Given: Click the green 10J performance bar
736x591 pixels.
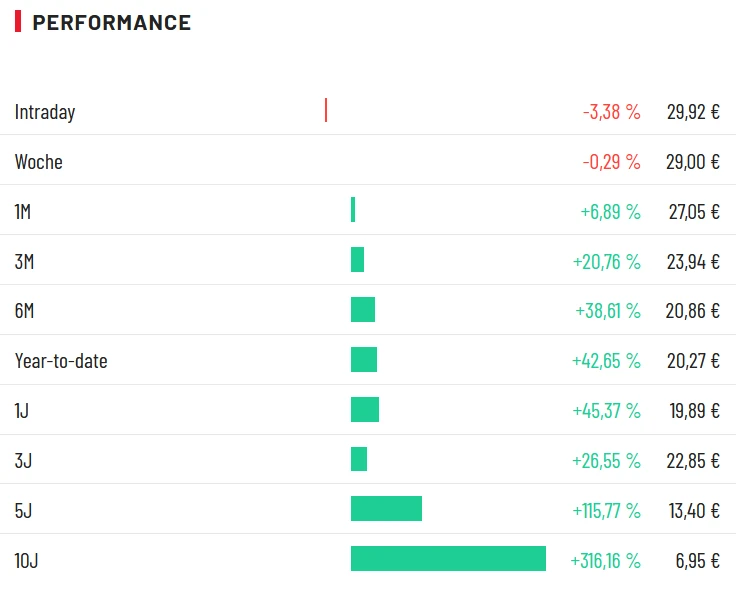Looking at the screenshot, I should pos(448,559).
